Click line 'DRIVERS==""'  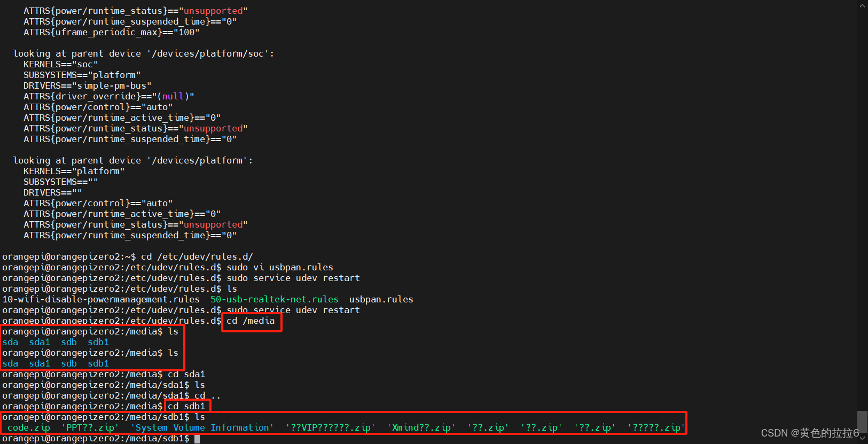[x=53, y=192]
